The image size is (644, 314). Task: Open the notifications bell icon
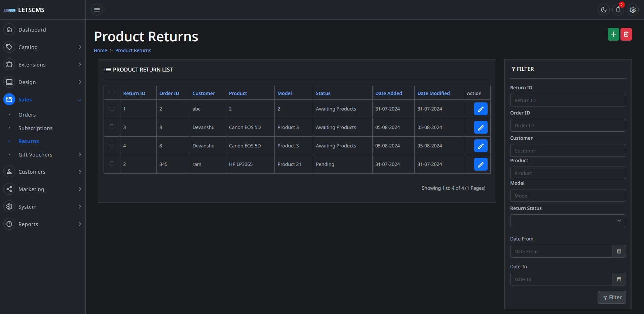tap(618, 10)
